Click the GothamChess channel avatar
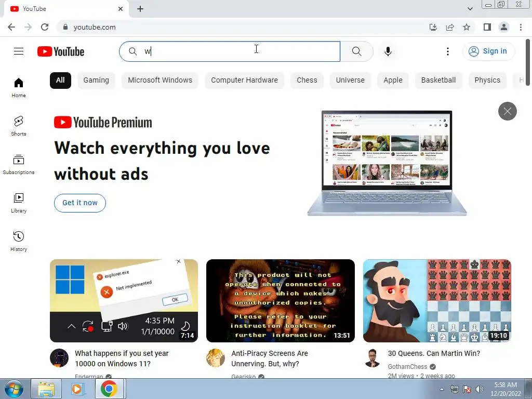Image resolution: width=532 pixels, height=399 pixels. coord(372,358)
